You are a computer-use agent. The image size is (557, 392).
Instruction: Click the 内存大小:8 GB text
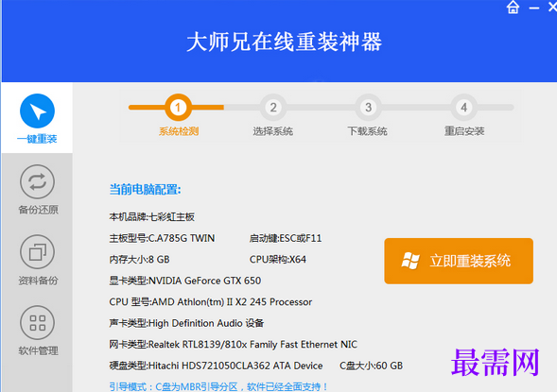pos(139,260)
